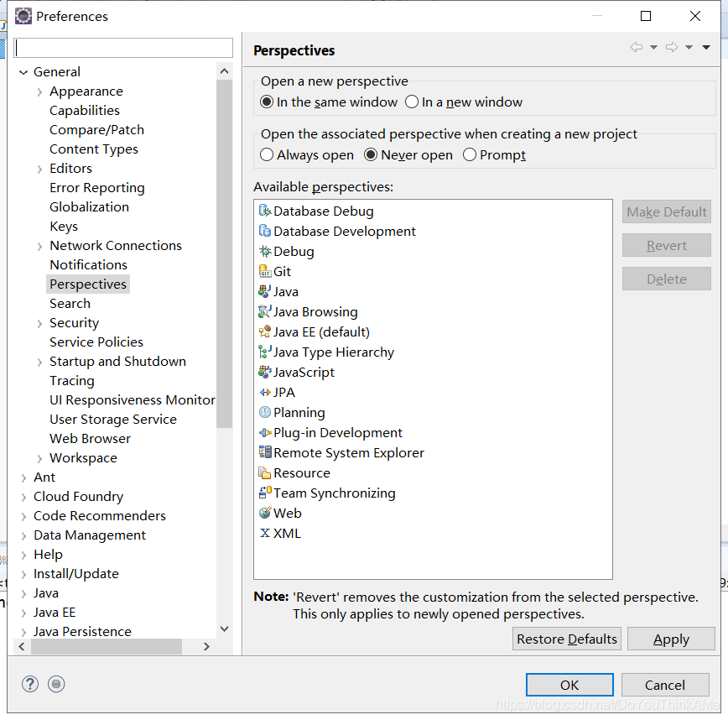The height and width of the screenshot is (720, 728).
Task: Click the Database Development perspective icon
Action: (265, 231)
